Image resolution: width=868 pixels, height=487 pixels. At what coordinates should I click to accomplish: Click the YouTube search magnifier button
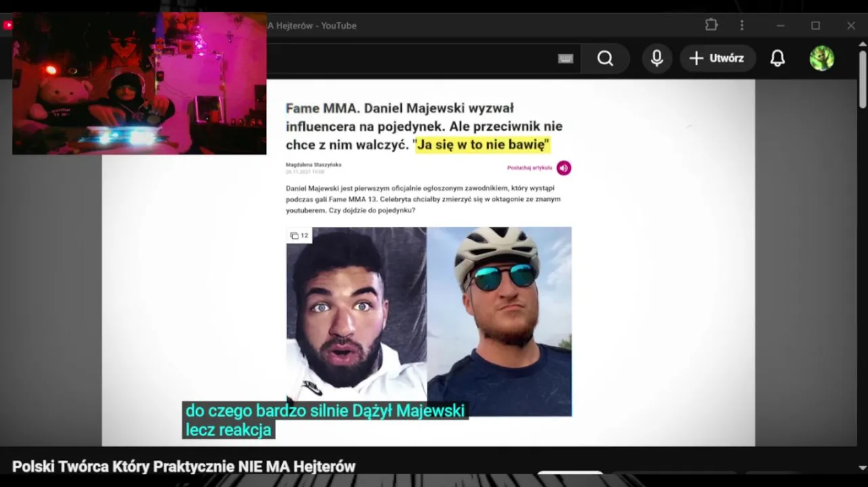pos(606,59)
